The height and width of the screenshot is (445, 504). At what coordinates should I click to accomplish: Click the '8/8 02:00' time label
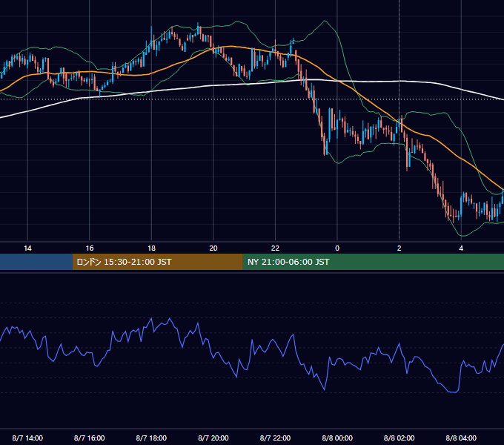[399, 438]
